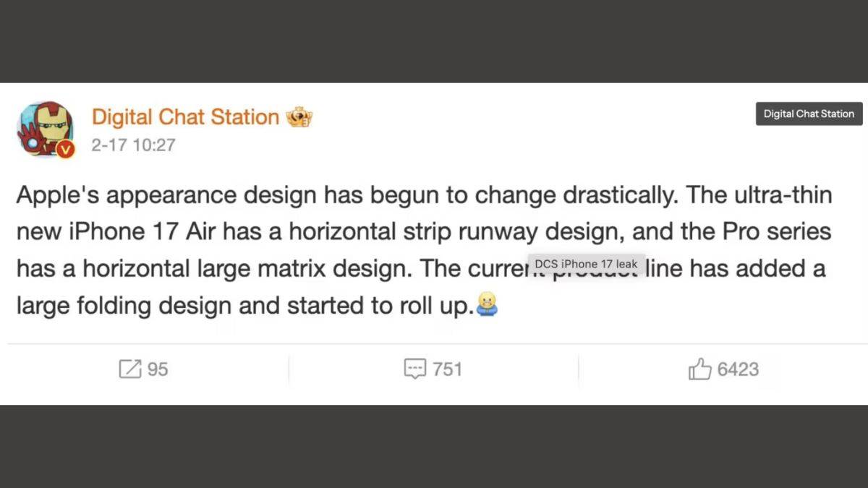Open the Digital Chat Station username link
This screenshot has width=868, height=488.
point(185,117)
